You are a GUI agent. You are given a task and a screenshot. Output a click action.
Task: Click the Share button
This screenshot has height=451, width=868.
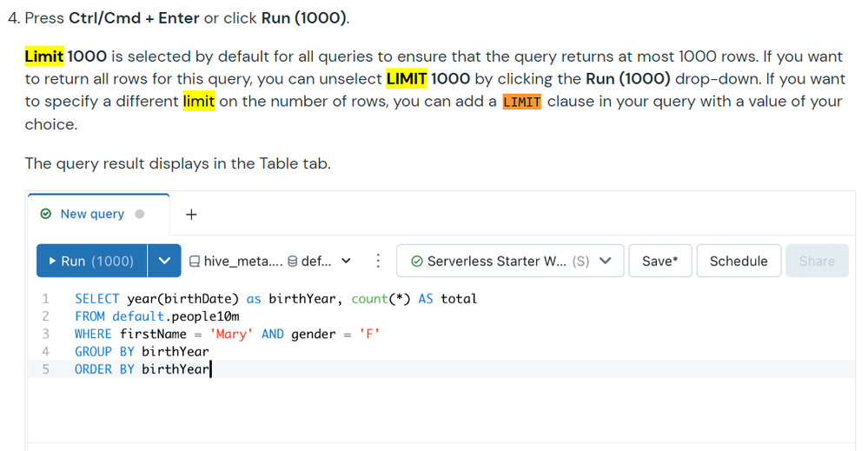(x=816, y=261)
